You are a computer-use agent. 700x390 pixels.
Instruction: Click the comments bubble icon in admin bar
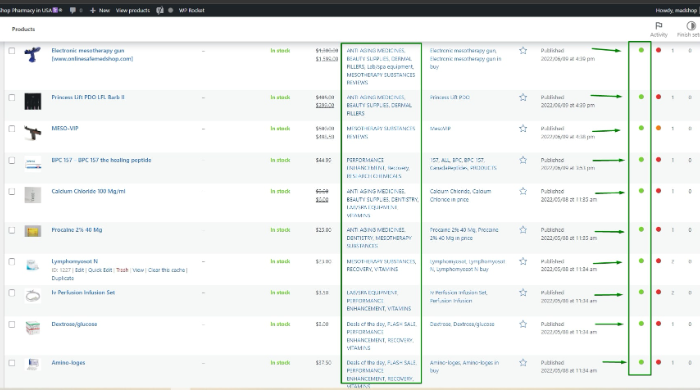point(73,10)
